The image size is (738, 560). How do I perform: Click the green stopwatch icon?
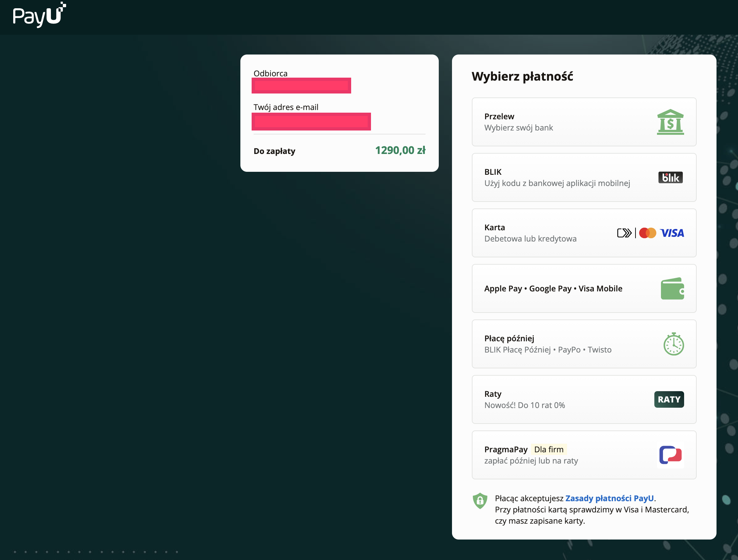674,344
